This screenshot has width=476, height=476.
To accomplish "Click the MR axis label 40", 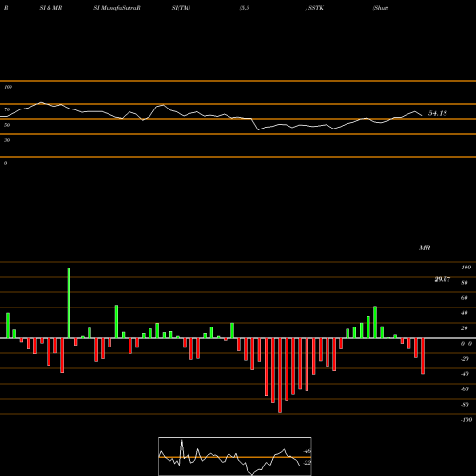I will click(x=465, y=313).
